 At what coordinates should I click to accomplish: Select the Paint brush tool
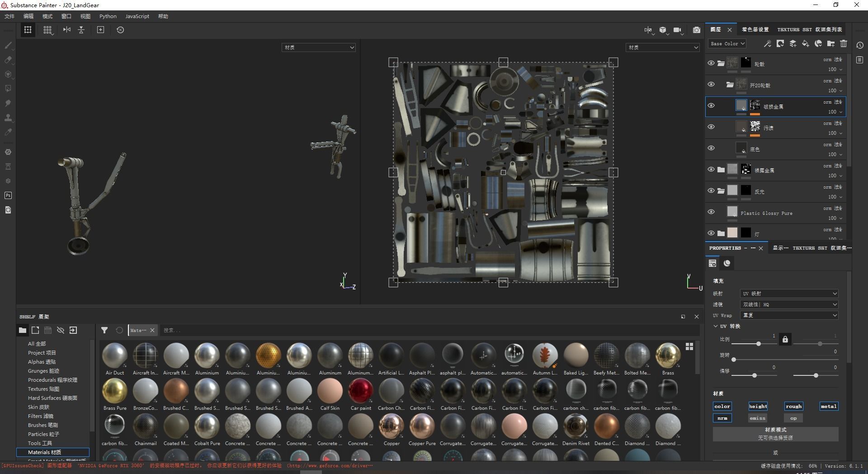point(8,45)
